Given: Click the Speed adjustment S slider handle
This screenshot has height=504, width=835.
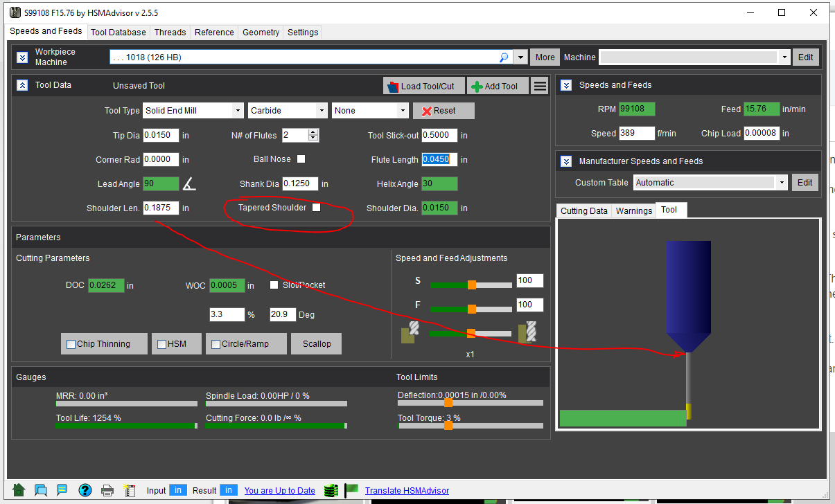Looking at the screenshot, I should point(472,285).
